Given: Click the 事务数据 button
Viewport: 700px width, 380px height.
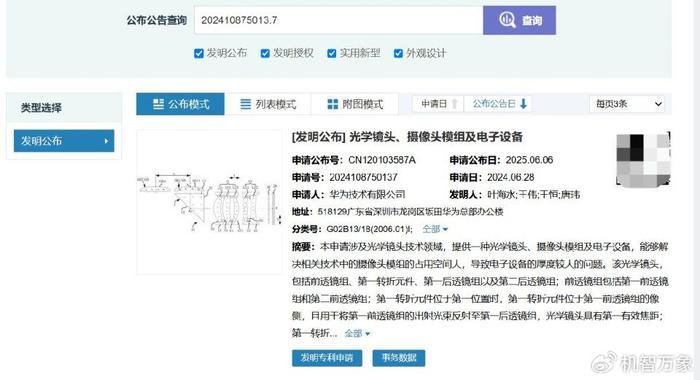Looking at the screenshot, I should 399,358.
